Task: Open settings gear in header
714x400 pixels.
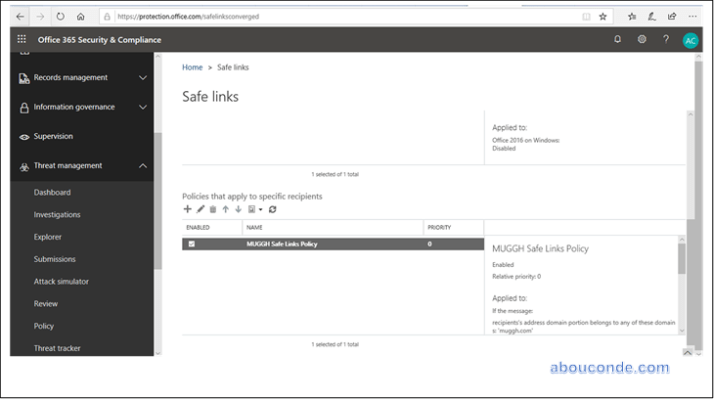Action: [x=641, y=39]
